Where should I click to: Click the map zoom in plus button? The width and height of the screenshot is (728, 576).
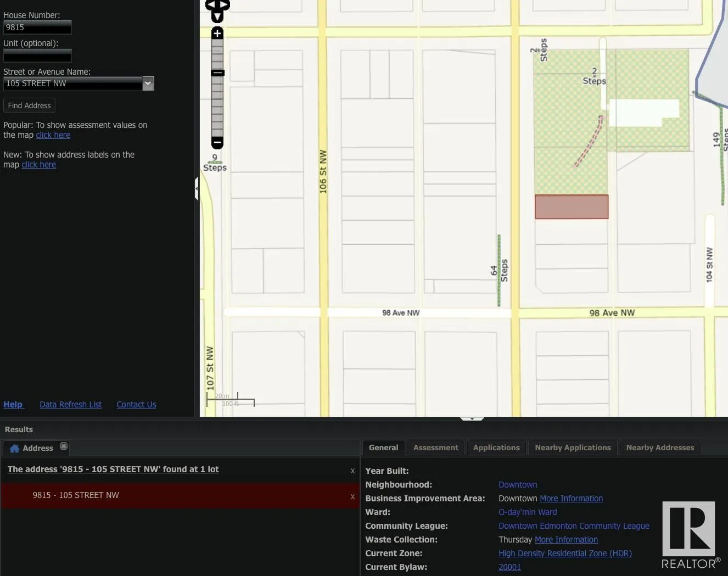(x=217, y=33)
